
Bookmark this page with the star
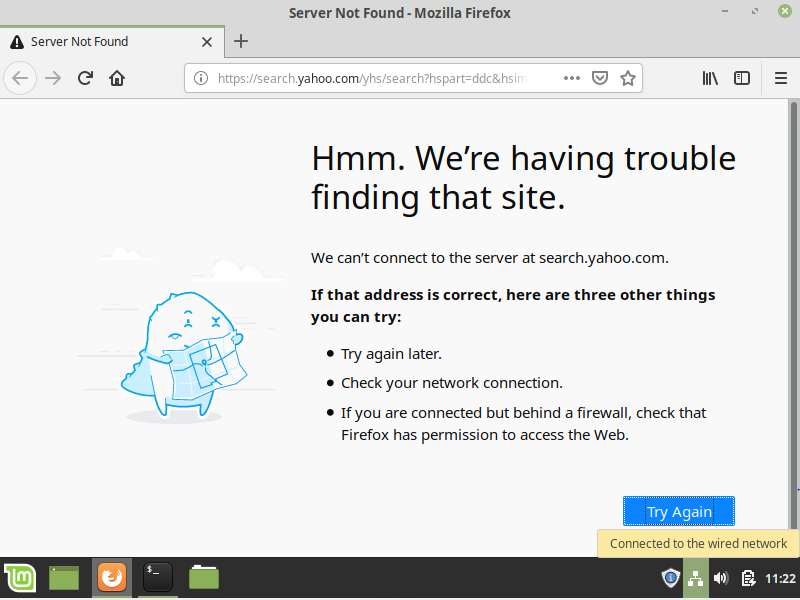[x=628, y=78]
